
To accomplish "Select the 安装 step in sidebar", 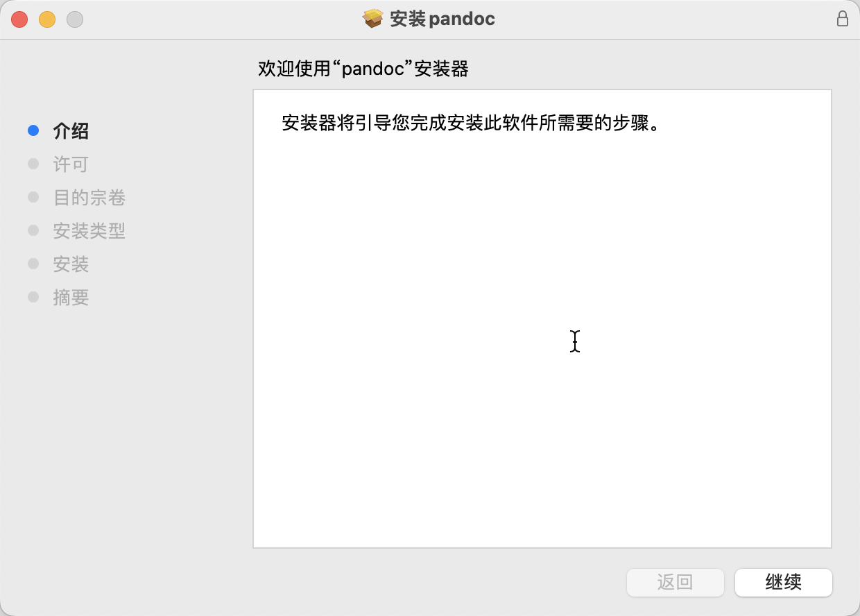I will [x=71, y=264].
